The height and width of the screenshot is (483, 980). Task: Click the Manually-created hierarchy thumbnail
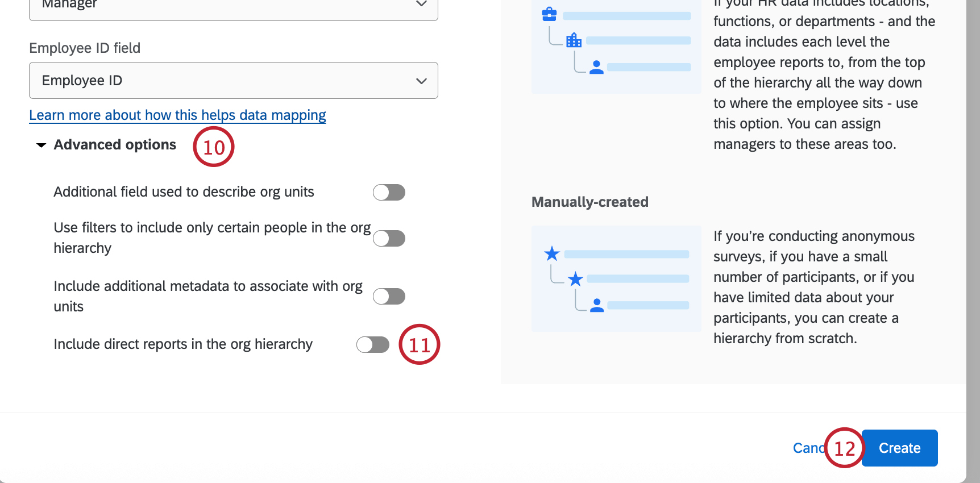(x=616, y=278)
